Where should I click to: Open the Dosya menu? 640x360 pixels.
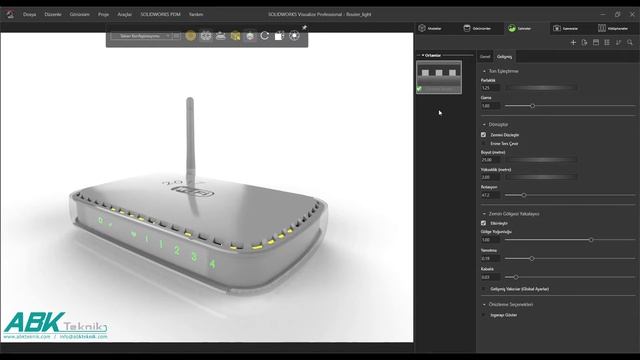29,14
